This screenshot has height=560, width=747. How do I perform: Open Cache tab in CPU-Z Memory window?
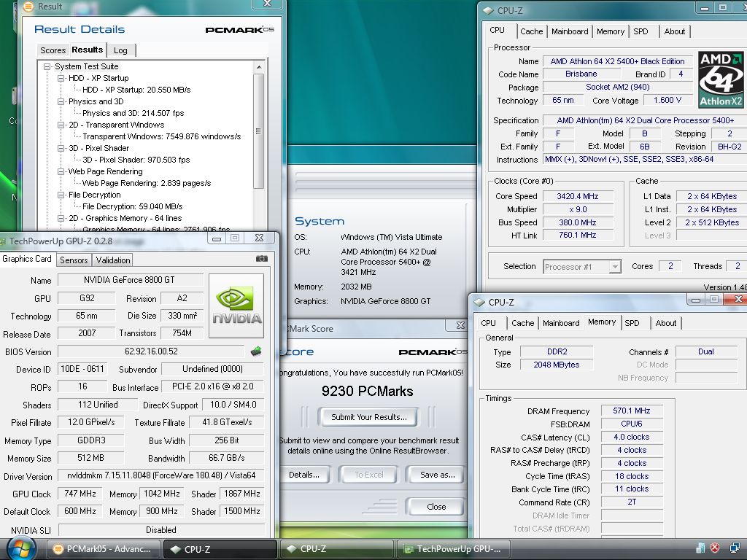(522, 323)
